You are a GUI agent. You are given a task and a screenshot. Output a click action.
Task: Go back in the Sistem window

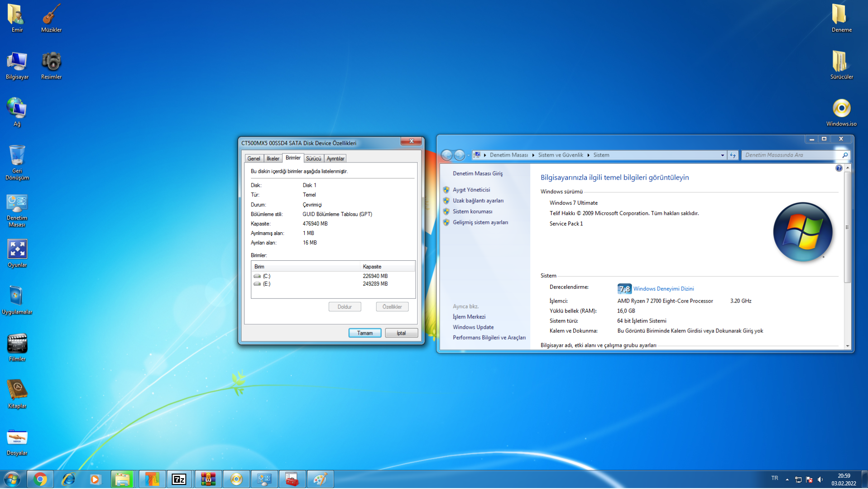tap(446, 155)
